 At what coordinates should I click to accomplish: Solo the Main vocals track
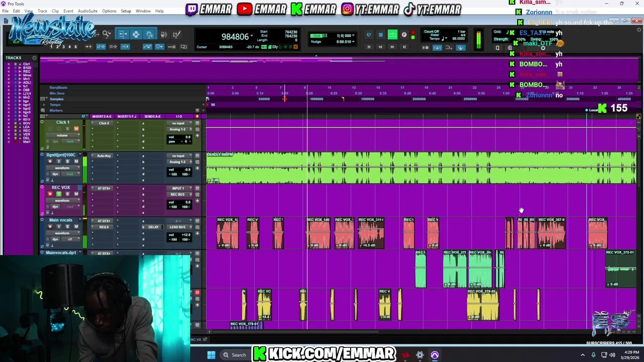point(67,227)
